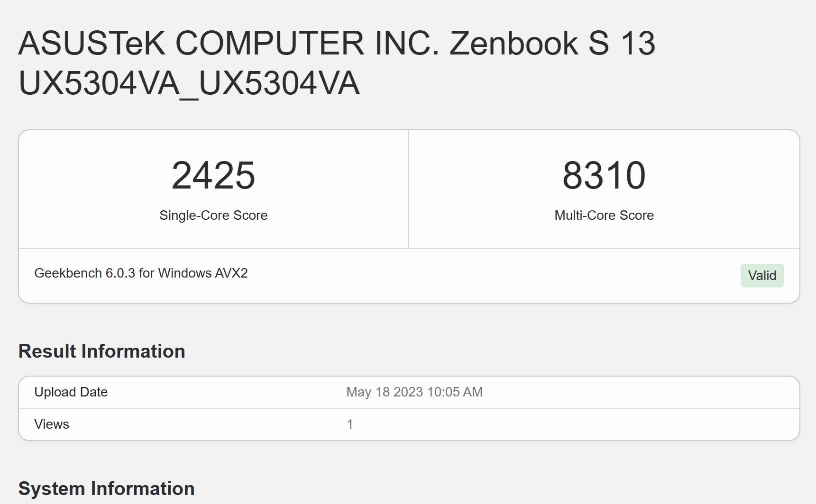Click the Geekbench 6.0.3 for Windows AVX2 text
816x504 pixels.
tap(141, 273)
